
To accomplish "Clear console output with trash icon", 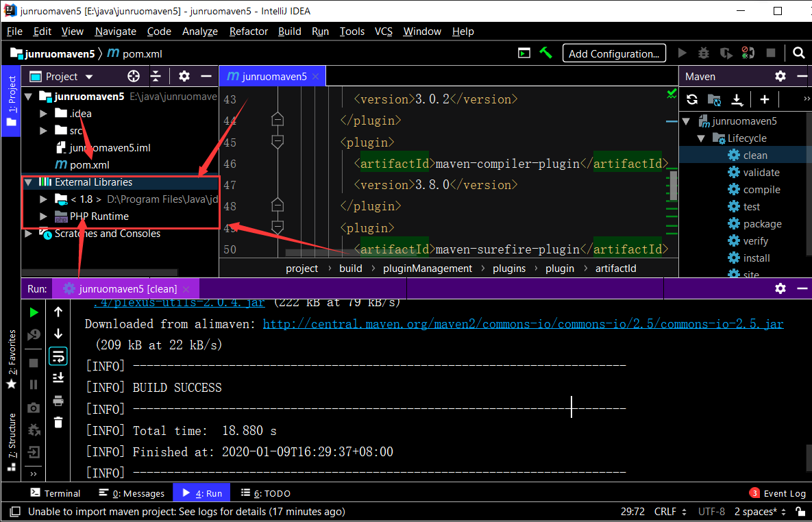I will (x=58, y=422).
